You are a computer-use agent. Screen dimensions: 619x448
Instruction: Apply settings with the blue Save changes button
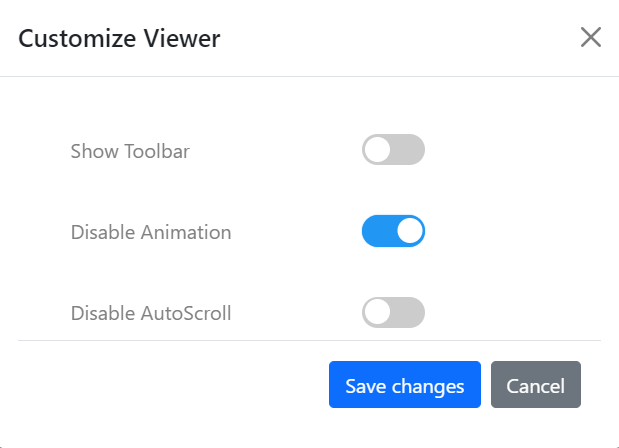coord(404,385)
